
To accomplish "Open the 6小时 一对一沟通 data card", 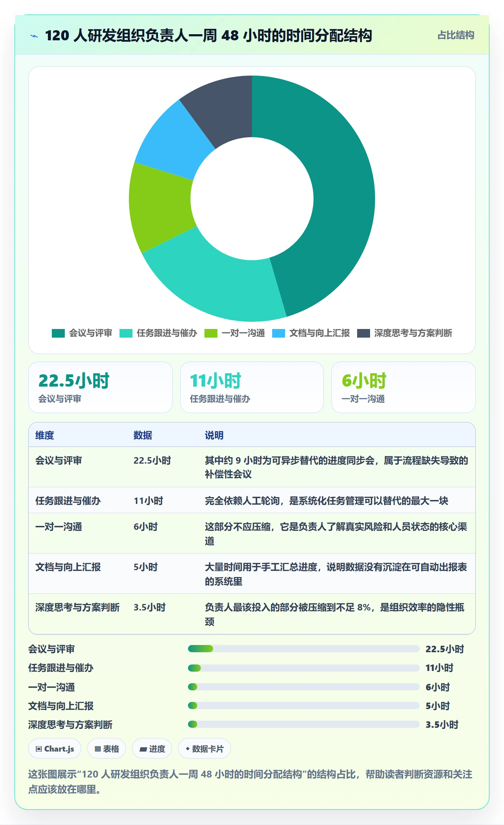I will point(404,387).
